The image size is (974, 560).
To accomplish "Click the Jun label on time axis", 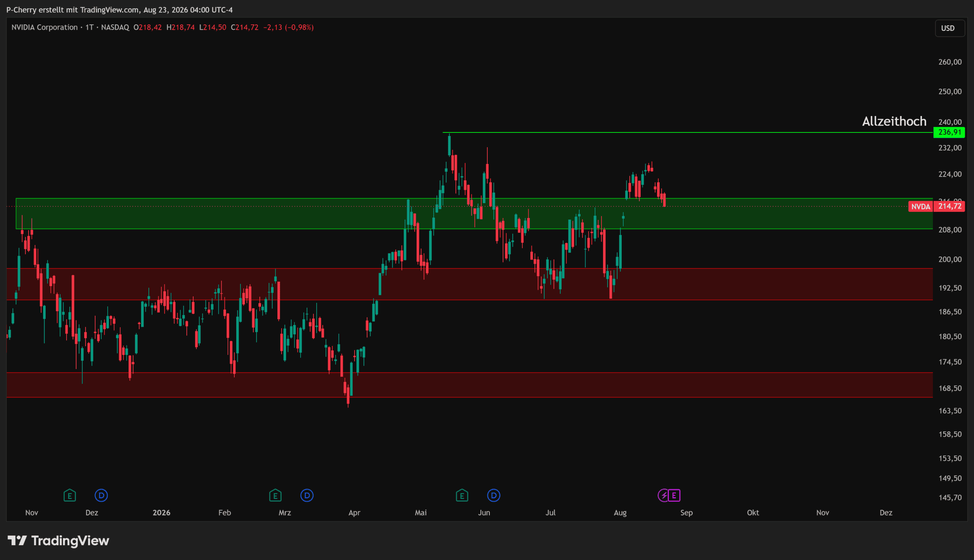I will tap(484, 513).
